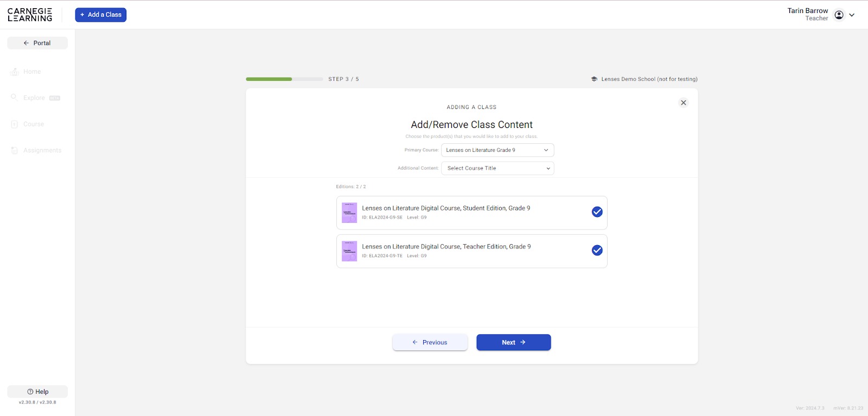The image size is (868, 416).
Task: Click the Explore magnifier icon
Action: (15, 98)
